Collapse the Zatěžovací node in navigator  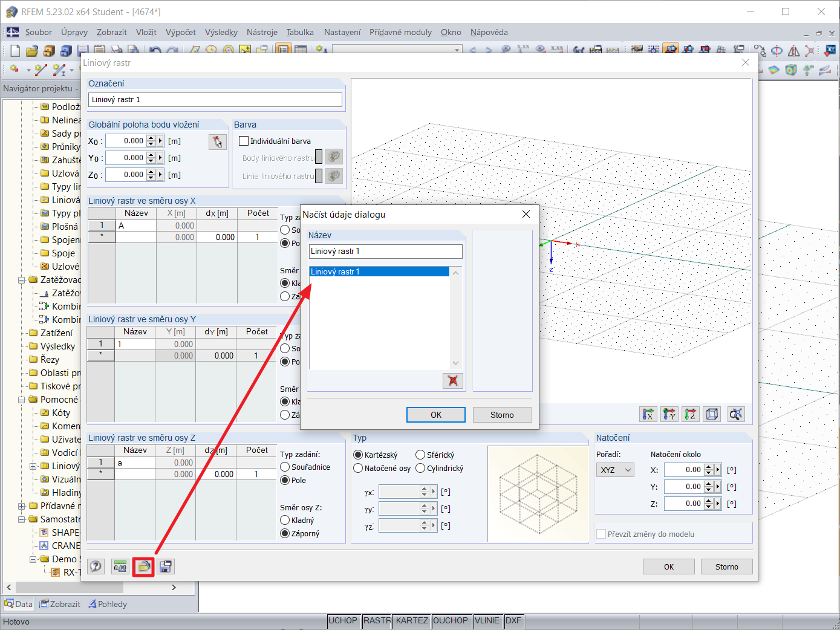point(22,280)
